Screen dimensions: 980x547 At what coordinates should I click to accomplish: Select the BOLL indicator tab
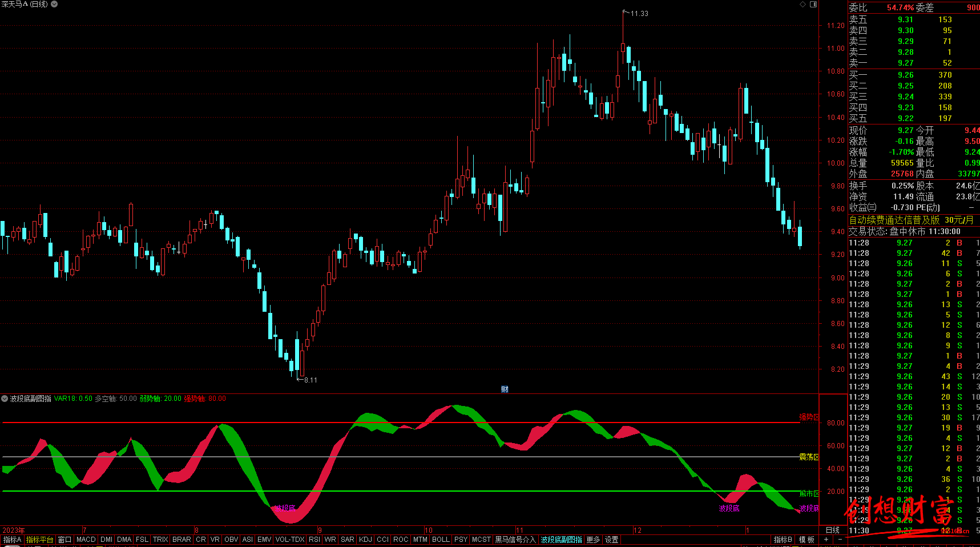click(441, 540)
